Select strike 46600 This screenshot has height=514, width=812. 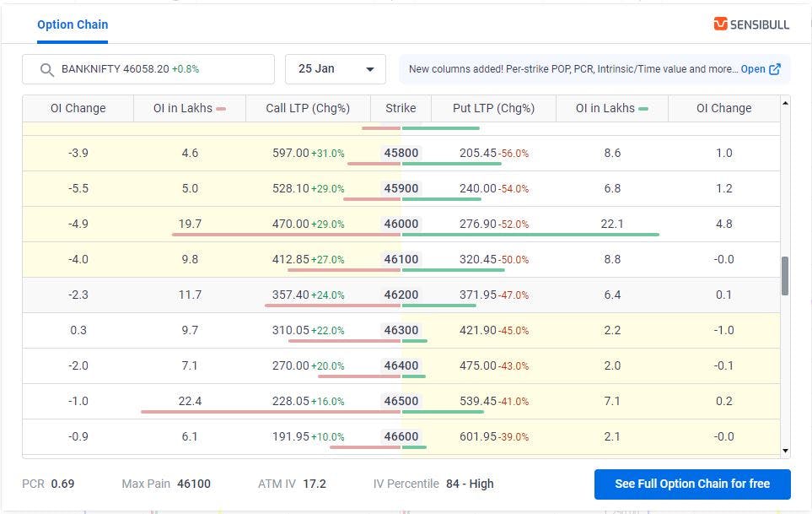pos(401,436)
